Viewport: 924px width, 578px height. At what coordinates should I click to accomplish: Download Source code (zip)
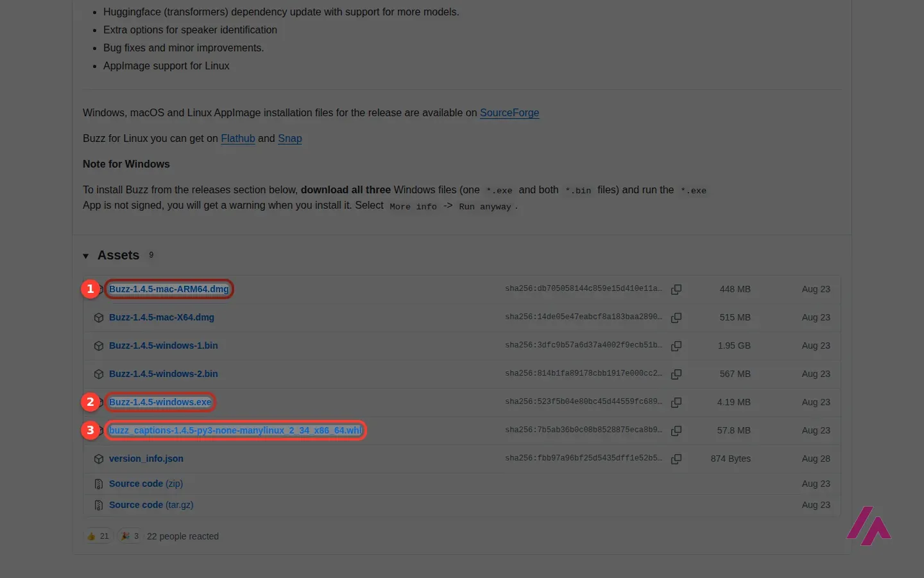point(146,484)
